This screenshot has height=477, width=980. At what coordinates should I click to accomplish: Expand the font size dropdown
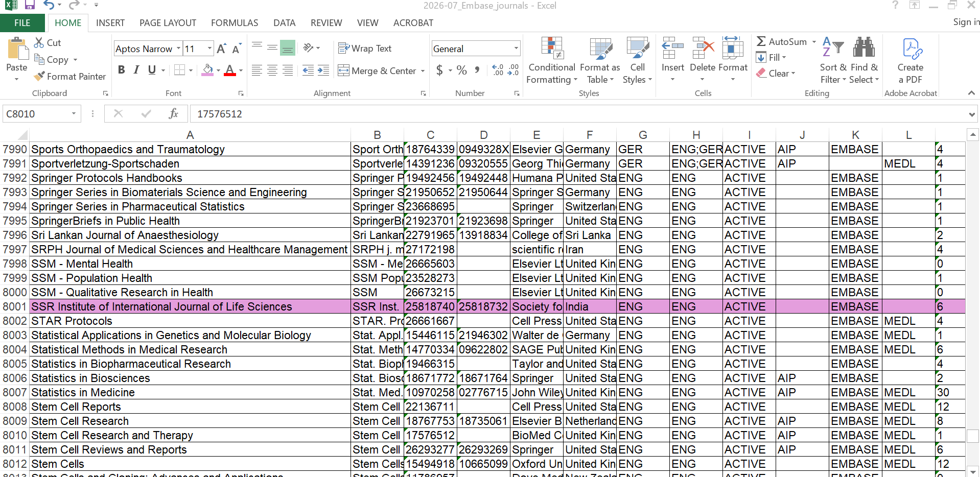click(209, 49)
